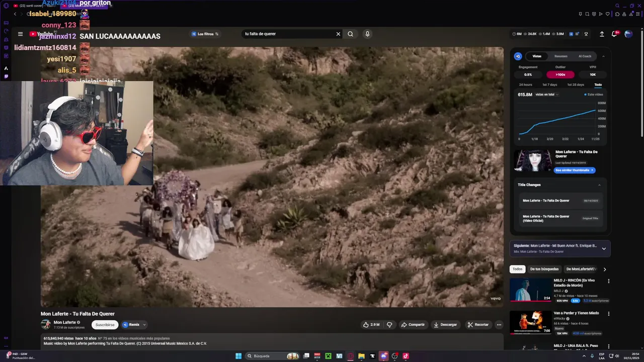Click the Descargar button

(445, 325)
